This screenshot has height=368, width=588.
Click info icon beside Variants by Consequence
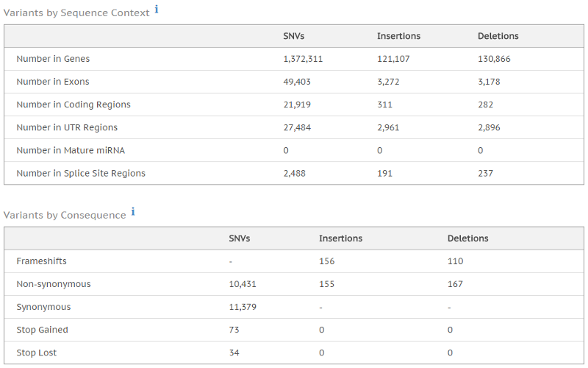pyautogui.click(x=133, y=212)
